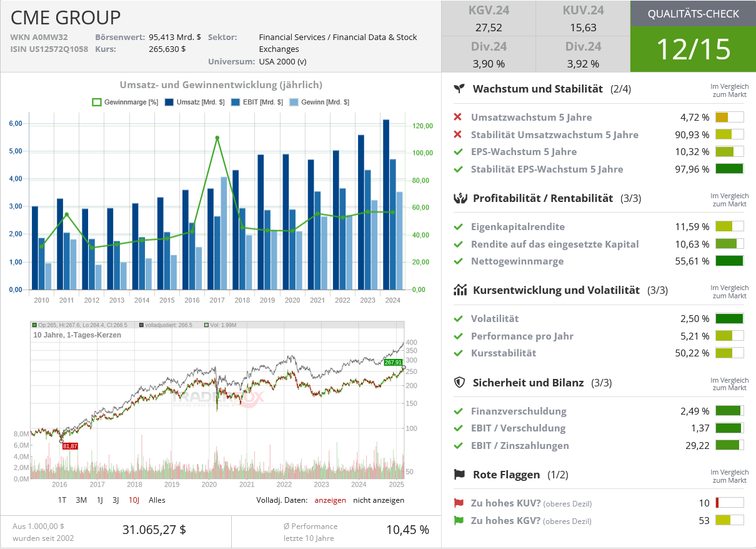
Task: Click the green check on the plain EPS-Wachstum 5 Jahre row
Action: click(x=458, y=151)
